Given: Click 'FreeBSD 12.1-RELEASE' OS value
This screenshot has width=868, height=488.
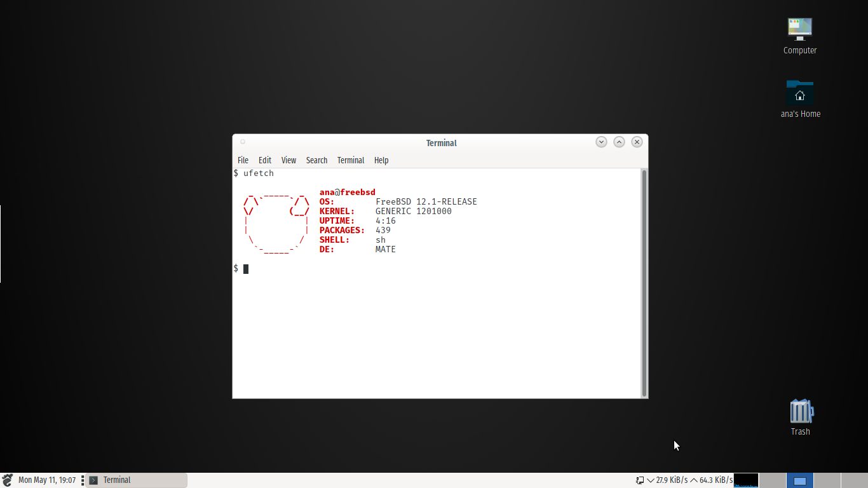Looking at the screenshot, I should tap(426, 201).
